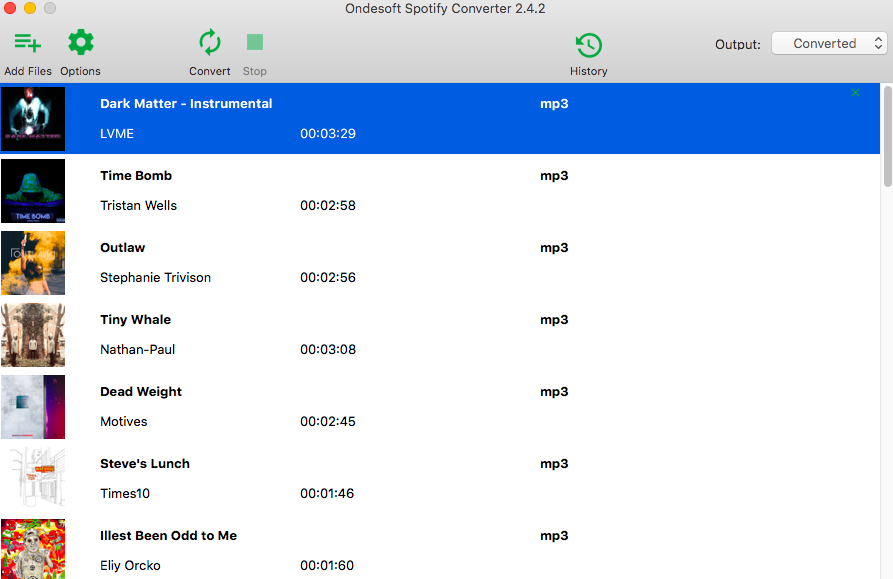Screen dimensions: 893x579
Task: Click artist name Tristan Wells
Action: click(138, 206)
